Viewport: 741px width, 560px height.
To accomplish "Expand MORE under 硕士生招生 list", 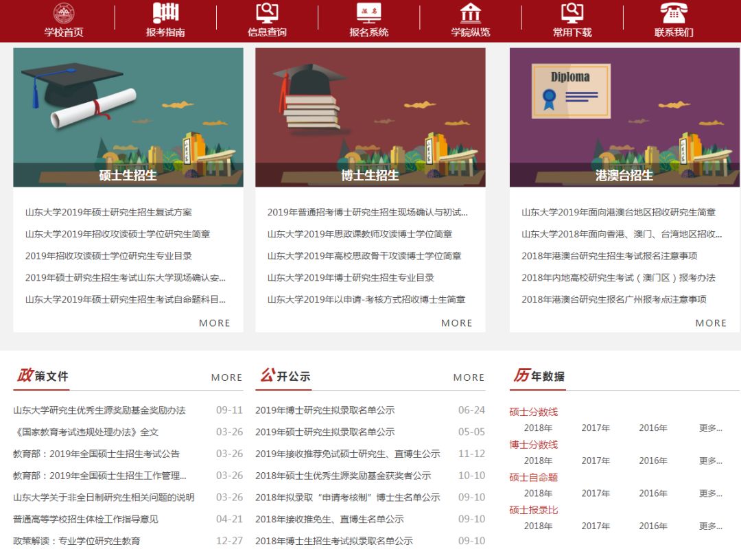I will 214,323.
